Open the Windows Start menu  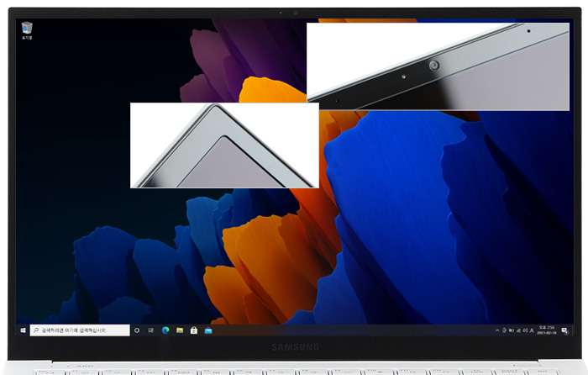pyautogui.click(x=23, y=330)
